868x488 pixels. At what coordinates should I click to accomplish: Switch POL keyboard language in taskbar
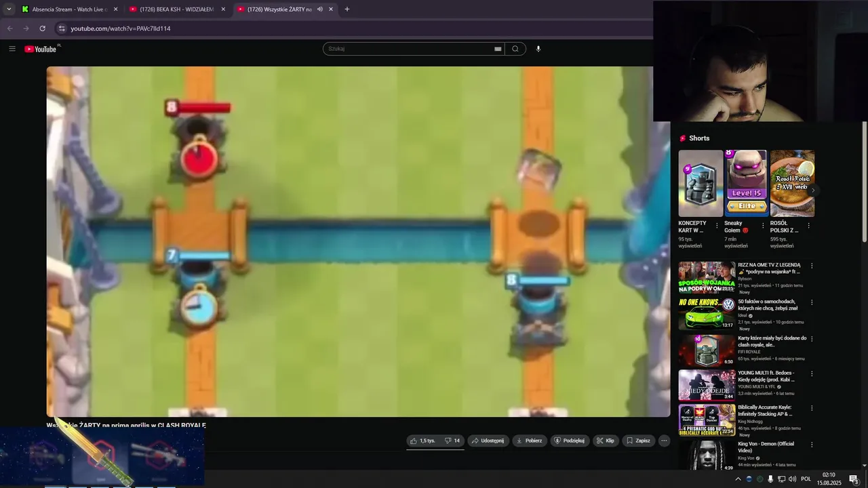tap(806, 479)
